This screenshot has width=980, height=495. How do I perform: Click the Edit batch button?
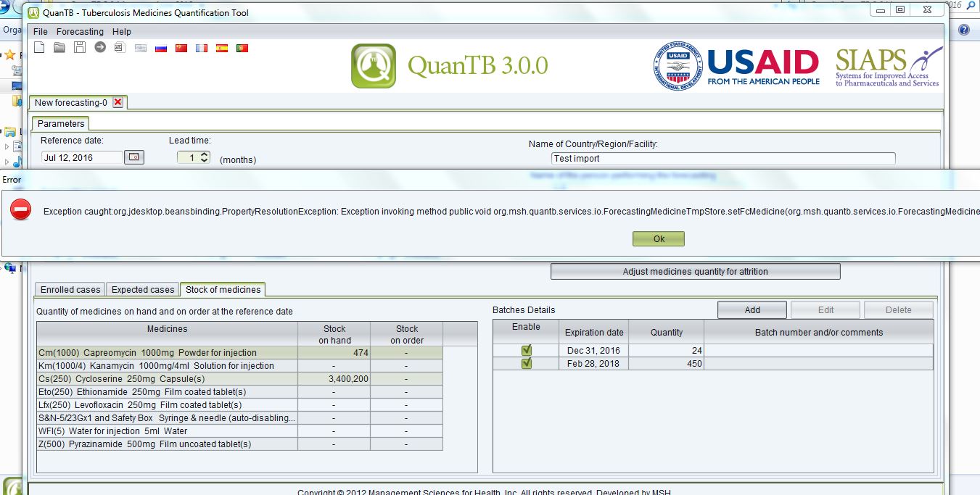pos(825,309)
